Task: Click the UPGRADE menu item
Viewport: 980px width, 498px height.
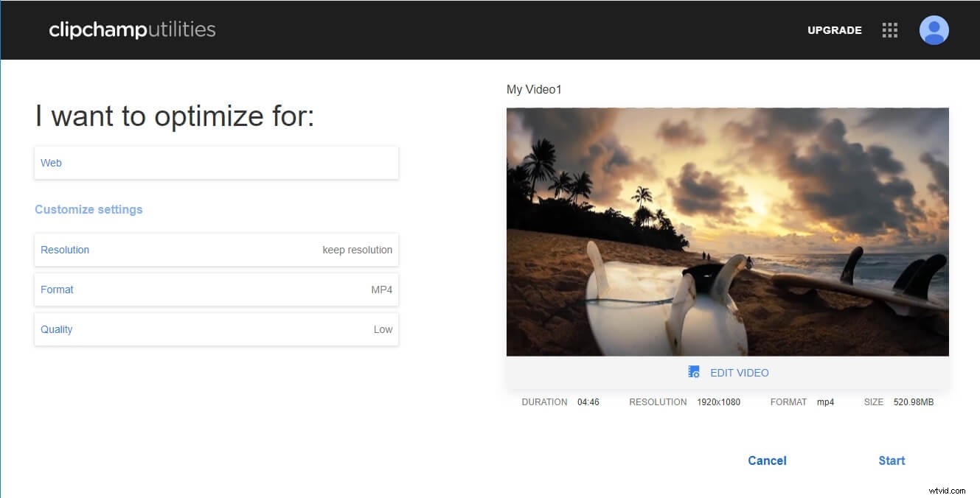Action: coord(834,30)
